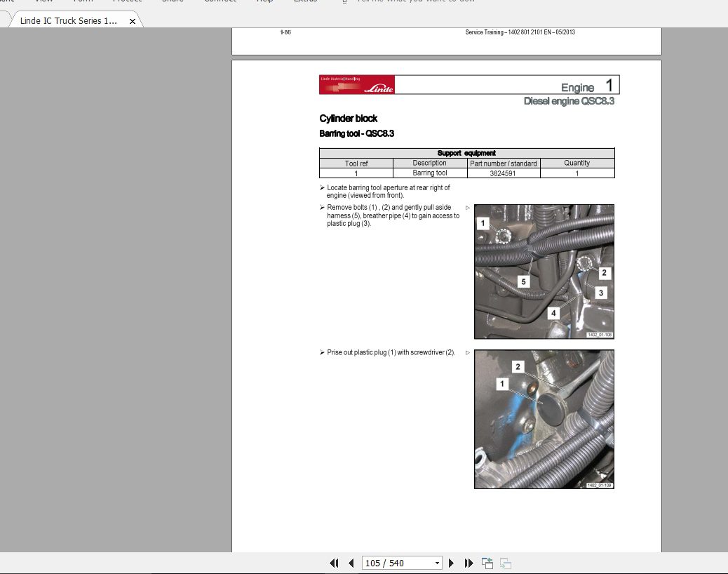Go to the first page of document
This screenshot has height=574, width=728.
tap(334, 563)
